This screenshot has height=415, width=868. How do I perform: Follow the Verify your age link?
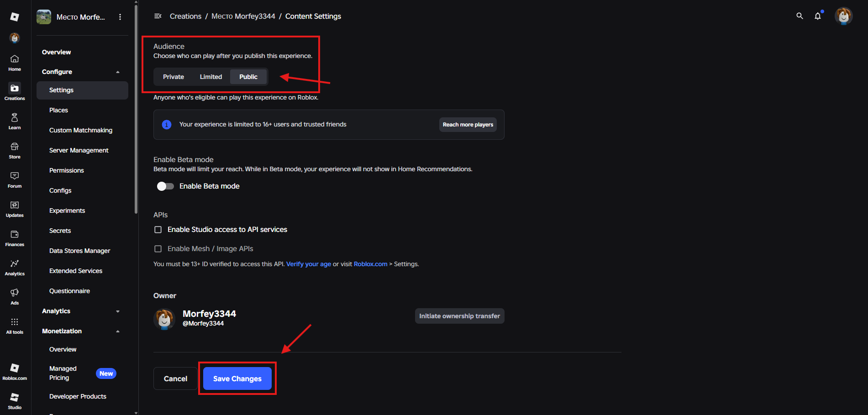(x=309, y=264)
